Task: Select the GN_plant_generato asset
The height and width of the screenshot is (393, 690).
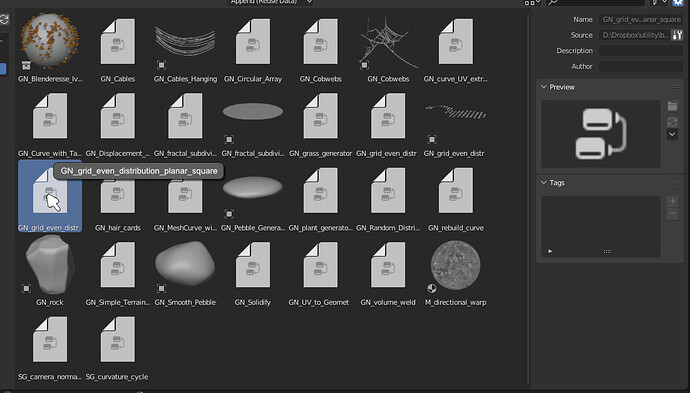Action: tap(320, 196)
